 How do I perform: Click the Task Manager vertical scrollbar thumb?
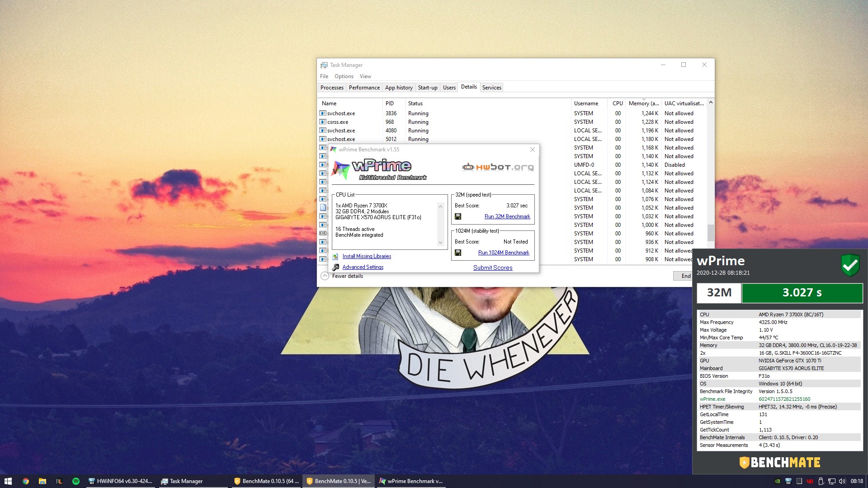click(711, 233)
